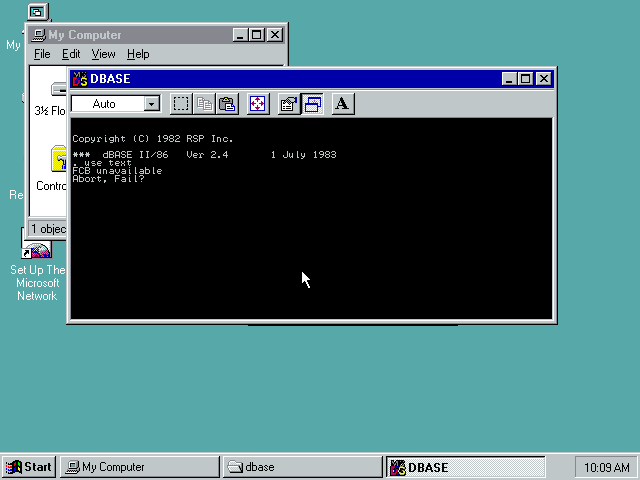640x480 pixels.
Task: Click the My Computer title bar icon
Action: tap(39, 35)
